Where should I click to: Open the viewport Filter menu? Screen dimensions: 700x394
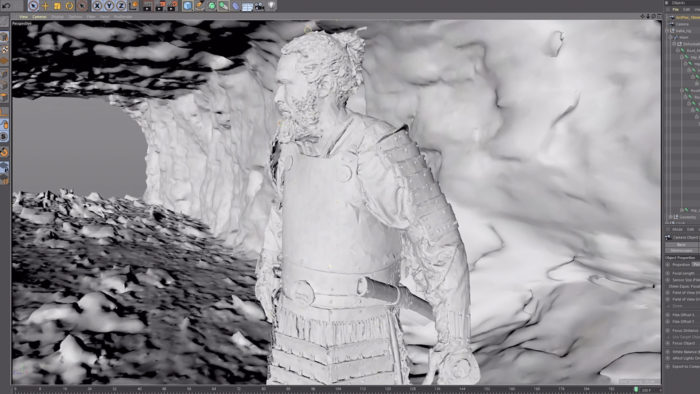91,17
